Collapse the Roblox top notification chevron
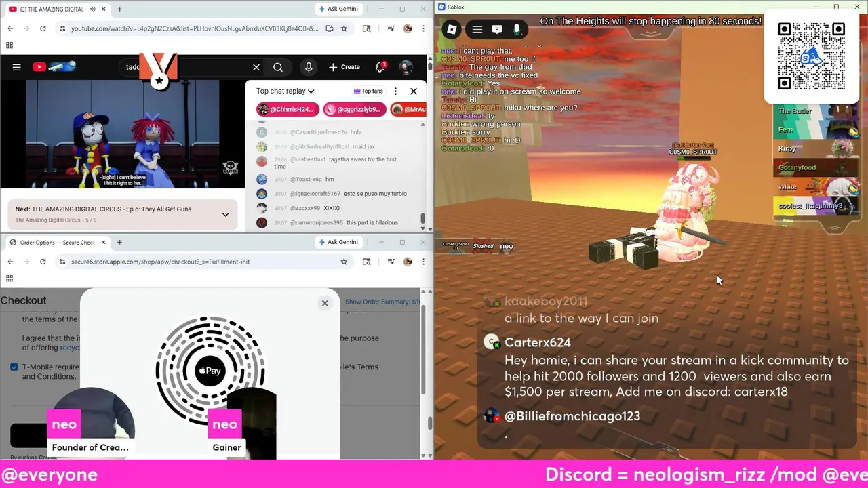 pos(650,33)
